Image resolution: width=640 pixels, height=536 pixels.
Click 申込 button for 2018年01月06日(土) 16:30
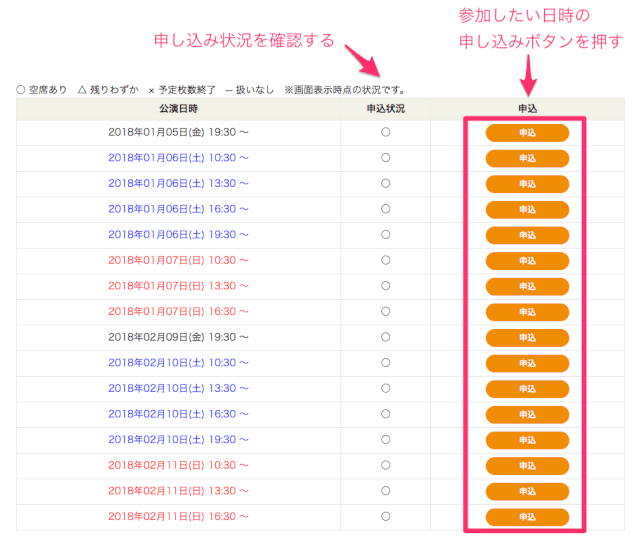[x=527, y=210]
